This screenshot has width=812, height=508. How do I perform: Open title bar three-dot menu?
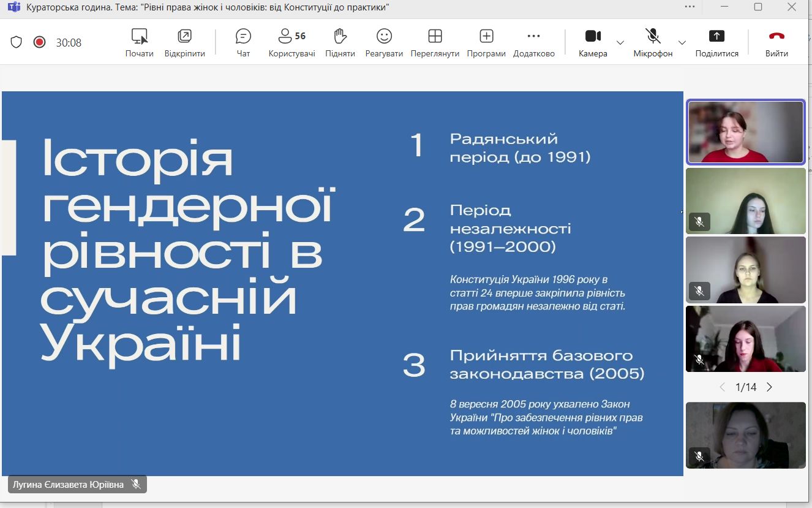click(x=690, y=7)
